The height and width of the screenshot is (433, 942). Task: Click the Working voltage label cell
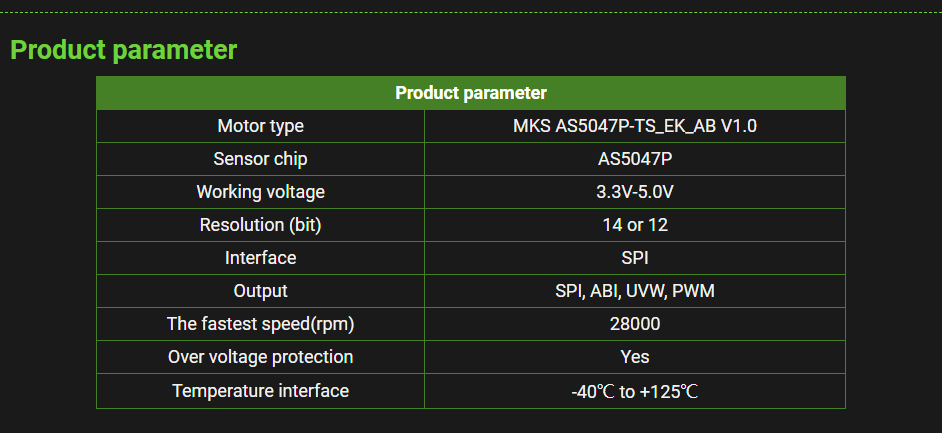(260, 192)
